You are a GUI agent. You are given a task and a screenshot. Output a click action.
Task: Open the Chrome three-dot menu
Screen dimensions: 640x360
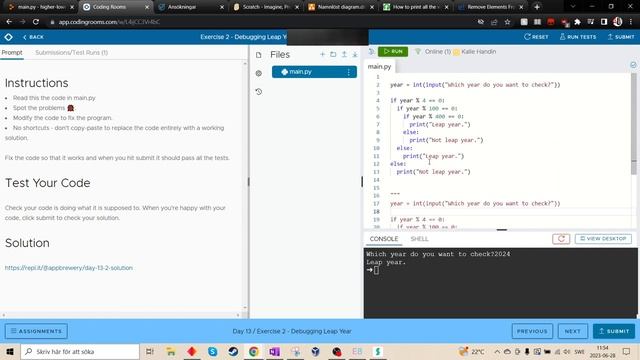point(631,22)
